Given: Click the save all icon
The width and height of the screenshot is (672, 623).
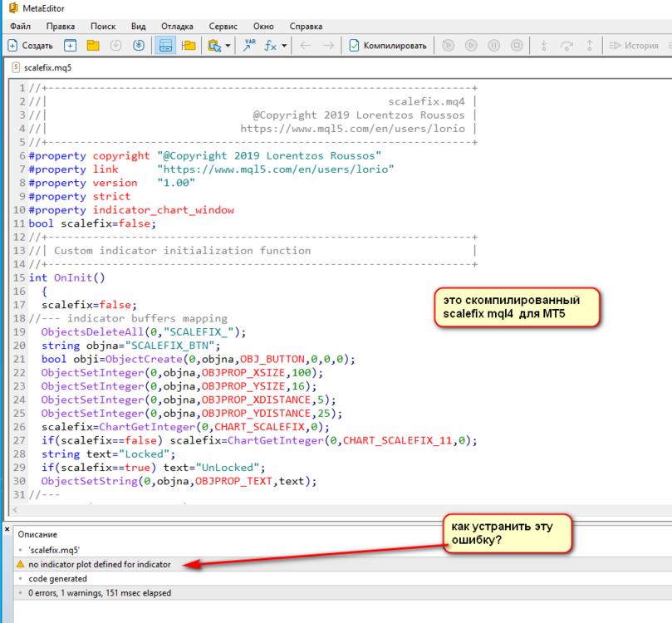Looking at the screenshot, I should coord(139,46).
